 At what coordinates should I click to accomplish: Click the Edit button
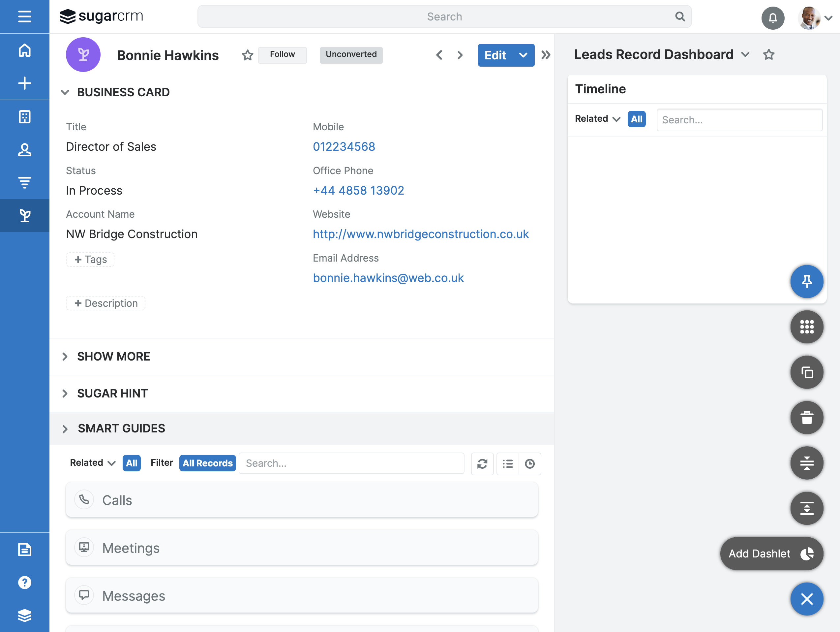click(495, 55)
